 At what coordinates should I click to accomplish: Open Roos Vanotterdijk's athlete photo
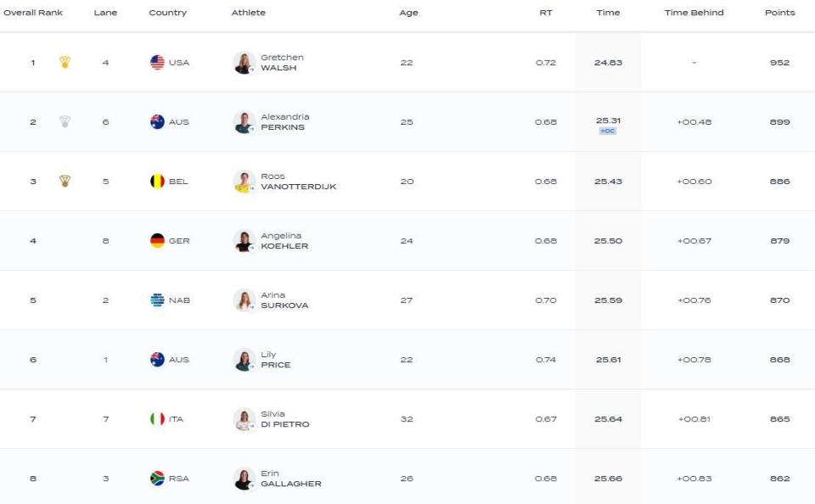coord(244,182)
